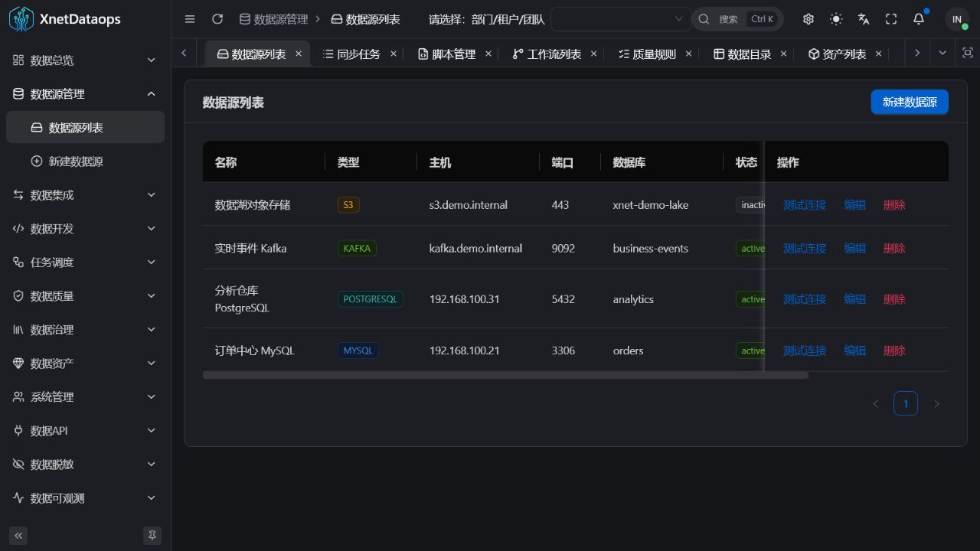This screenshot has width=980, height=551.
Task: Expand the 数据可观测 sidebar menu
Action: 85,498
